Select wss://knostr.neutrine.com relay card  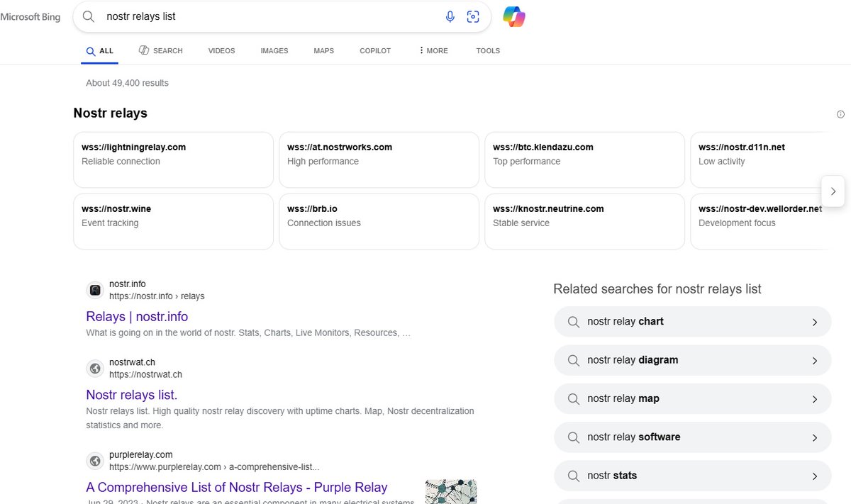tap(584, 221)
